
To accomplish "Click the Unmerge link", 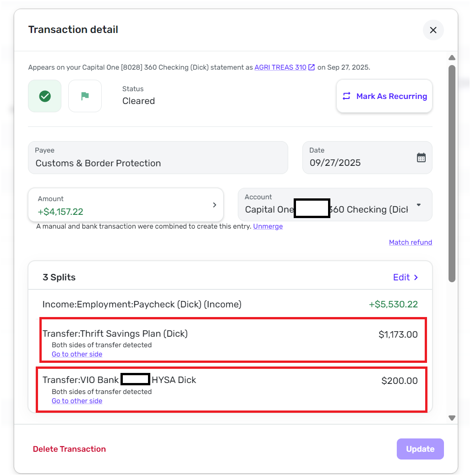I will [x=268, y=226].
